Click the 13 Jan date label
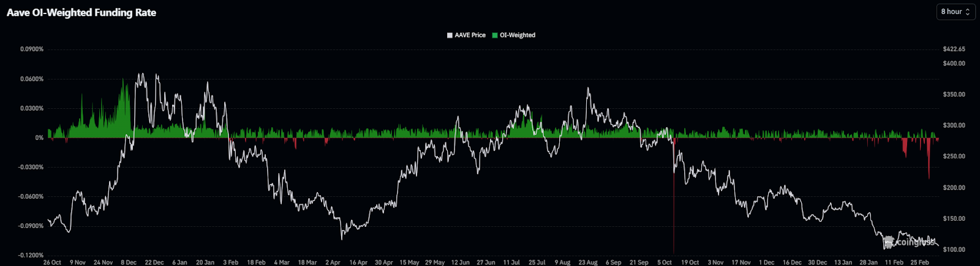The image size is (980, 266). pos(843,262)
